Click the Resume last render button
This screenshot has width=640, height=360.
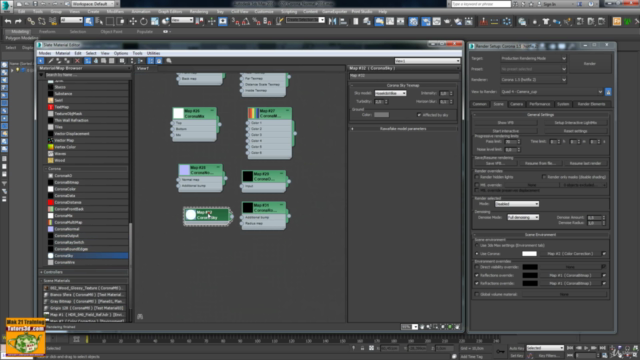click(585, 163)
